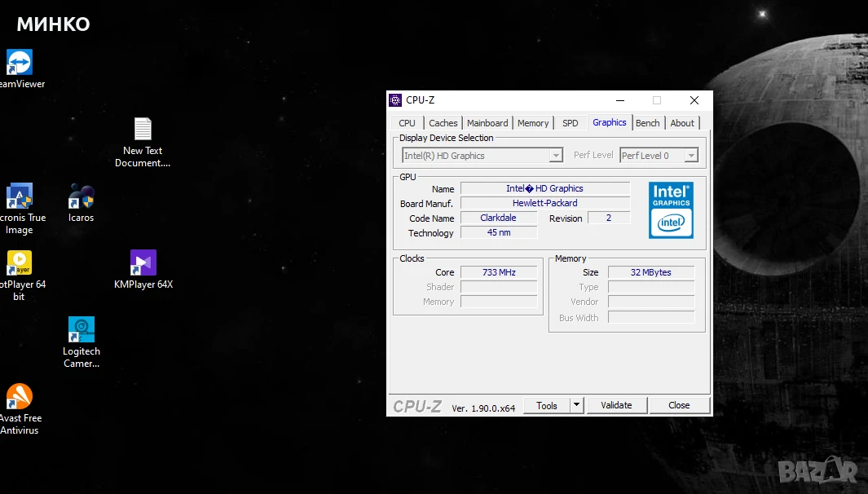Click the Revision value 2
The height and width of the screenshot is (494, 868).
[x=608, y=218]
